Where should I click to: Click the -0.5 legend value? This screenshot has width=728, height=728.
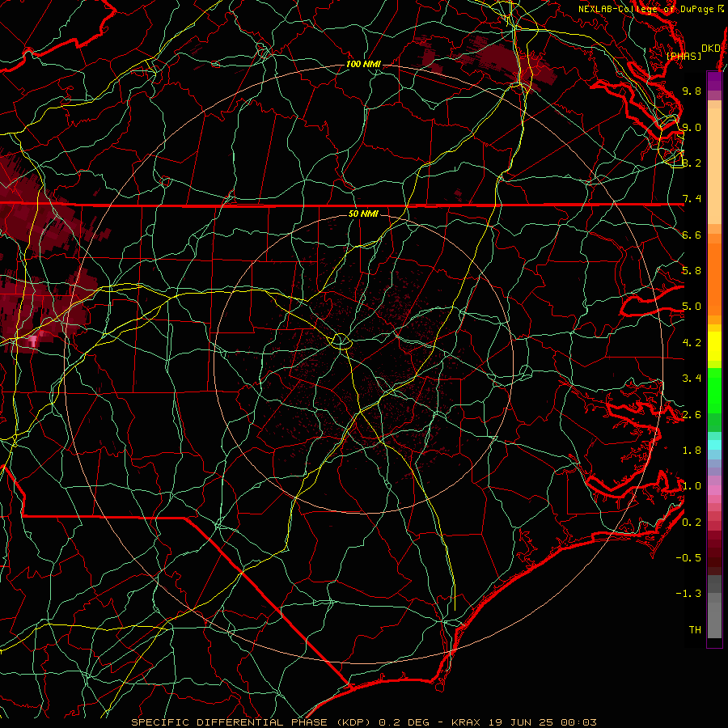click(688, 558)
